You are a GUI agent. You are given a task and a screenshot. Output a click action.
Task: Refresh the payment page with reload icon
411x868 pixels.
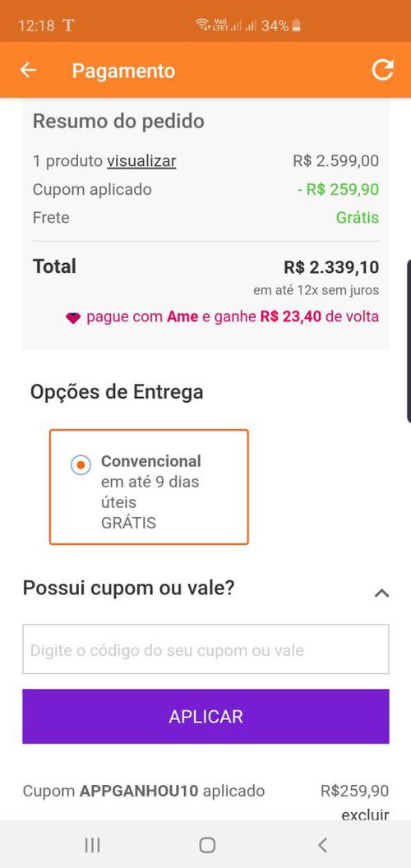382,70
